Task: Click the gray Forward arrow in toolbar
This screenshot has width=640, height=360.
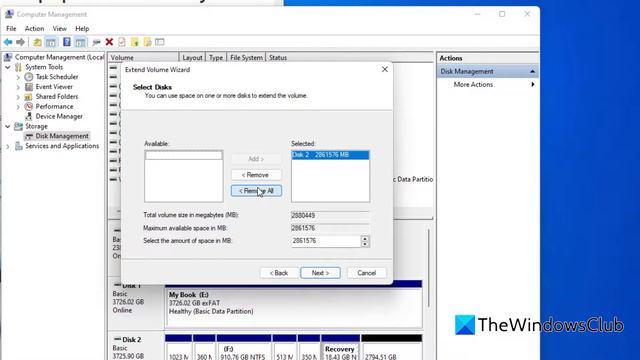Action: (x=20, y=42)
